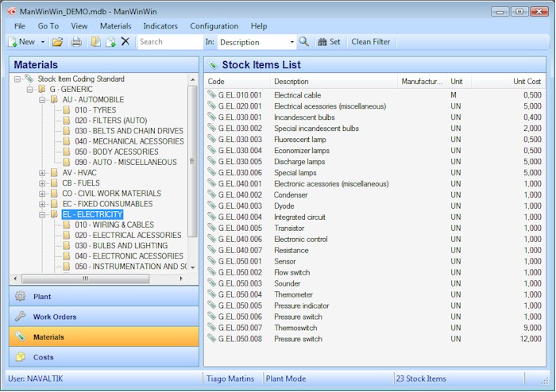Collapse the Stock Item Coding Standard root node
This screenshot has width=556, height=392.
pyautogui.click(x=17, y=79)
